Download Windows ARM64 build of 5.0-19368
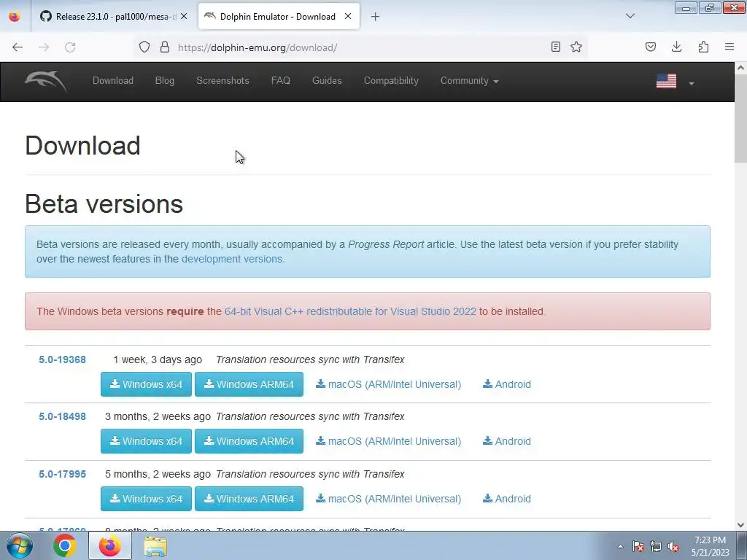The image size is (747, 560). coord(249,384)
